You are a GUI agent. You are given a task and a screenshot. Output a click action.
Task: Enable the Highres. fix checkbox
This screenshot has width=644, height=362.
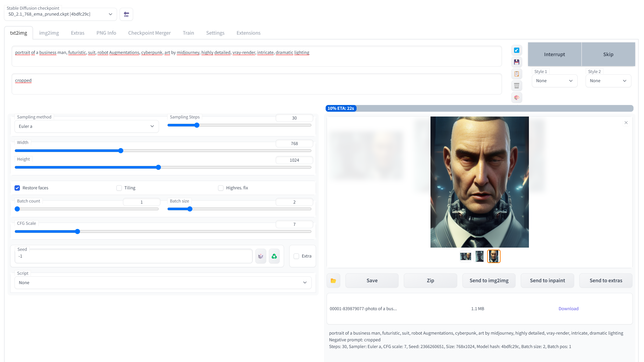coord(221,188)
